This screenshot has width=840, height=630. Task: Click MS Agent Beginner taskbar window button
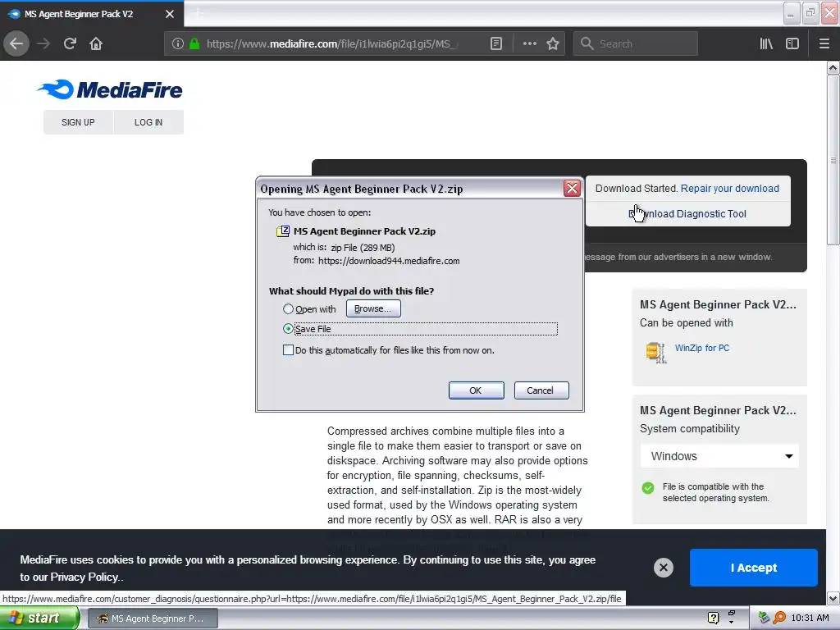pyautogui.click(x=153, y=619)
